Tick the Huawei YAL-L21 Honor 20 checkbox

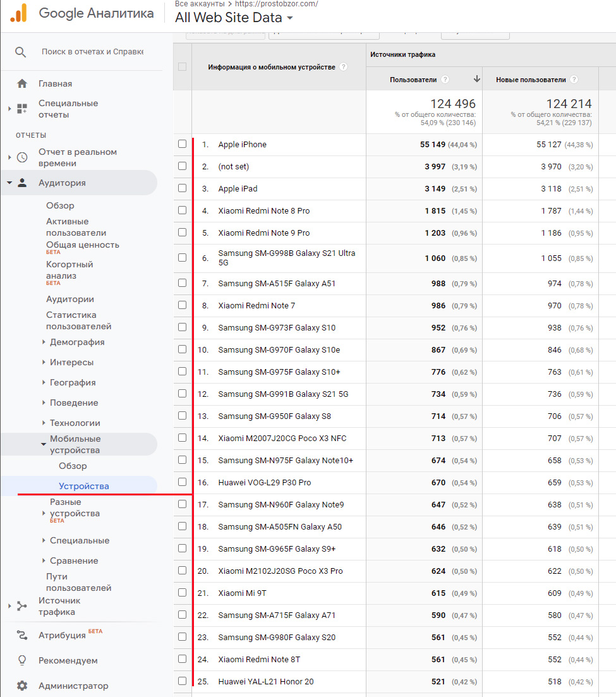tap(182, 681)
